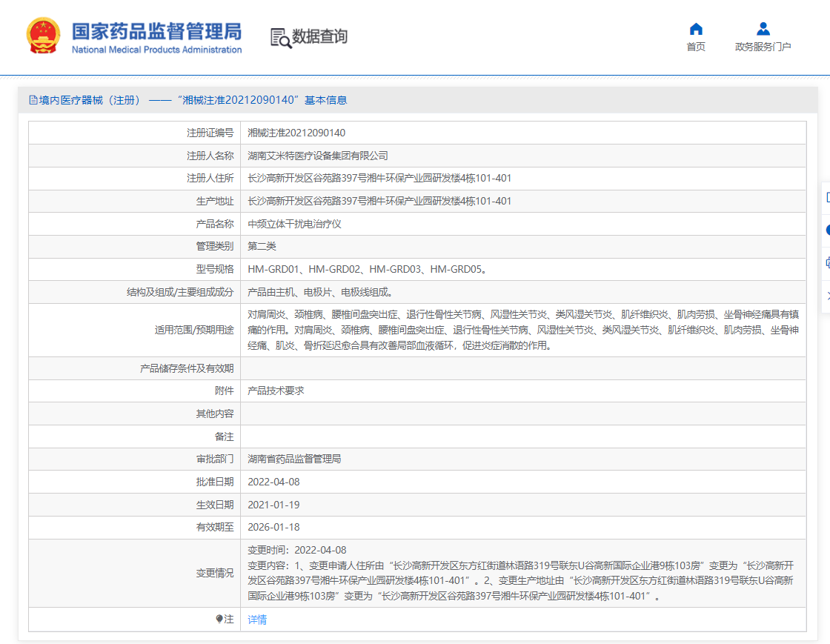Click the 变更情况 label cell
This screenshot has height=644, width=830.
pyautogui.click(x=134, y=573)
